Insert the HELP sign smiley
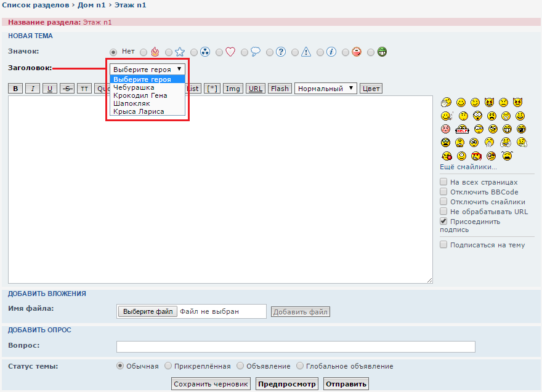 [463, 129]
